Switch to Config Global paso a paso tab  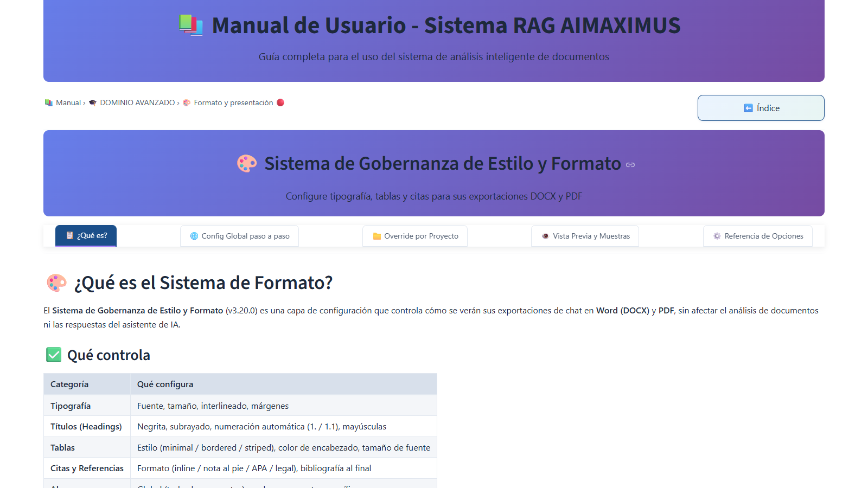tap(239, 236)
